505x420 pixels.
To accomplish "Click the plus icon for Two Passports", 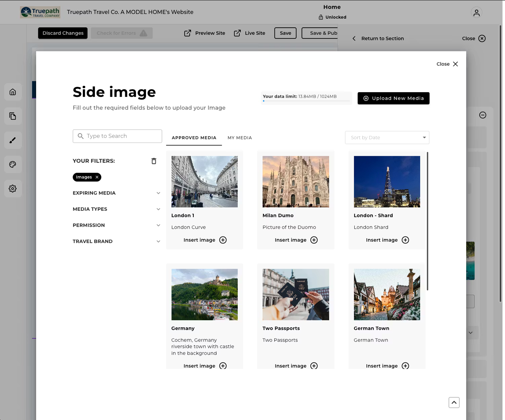I will tap(314, 366).
